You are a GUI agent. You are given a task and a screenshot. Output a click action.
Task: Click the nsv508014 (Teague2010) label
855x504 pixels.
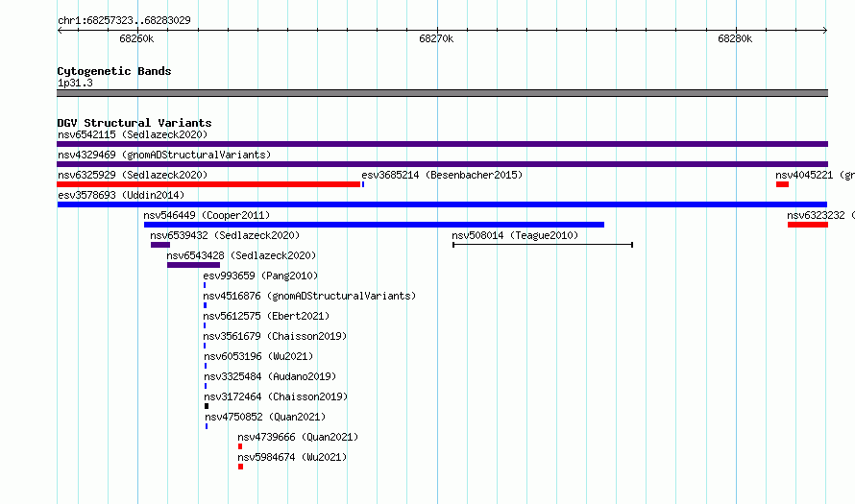point(515,235)
